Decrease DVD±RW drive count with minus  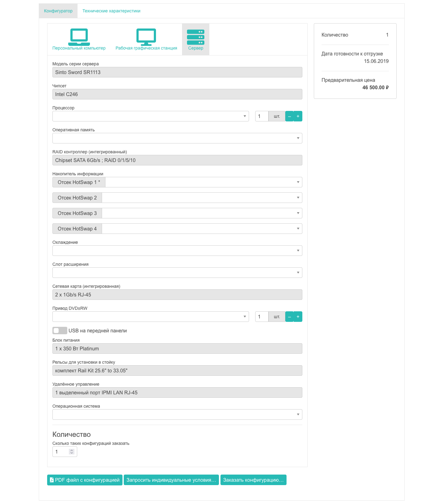(x=289, y=317)
